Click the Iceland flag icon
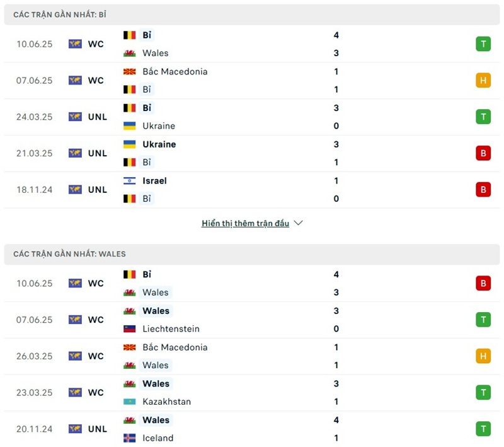The width and height of the screenshot is (504, 447). (130, 438)
